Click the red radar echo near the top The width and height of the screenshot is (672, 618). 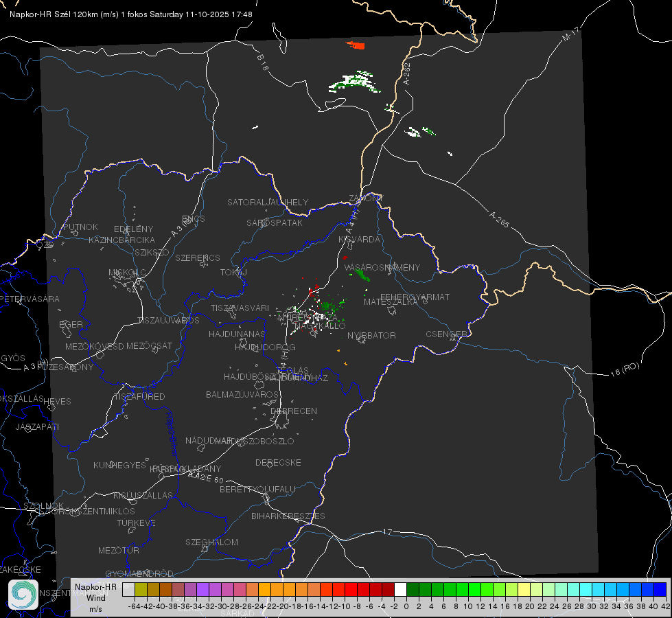point(356,45)
